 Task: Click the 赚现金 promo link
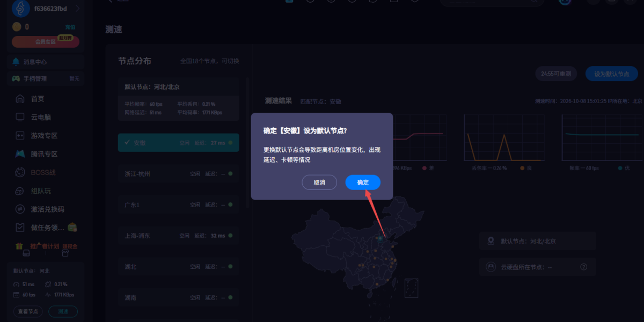(70, 246)
